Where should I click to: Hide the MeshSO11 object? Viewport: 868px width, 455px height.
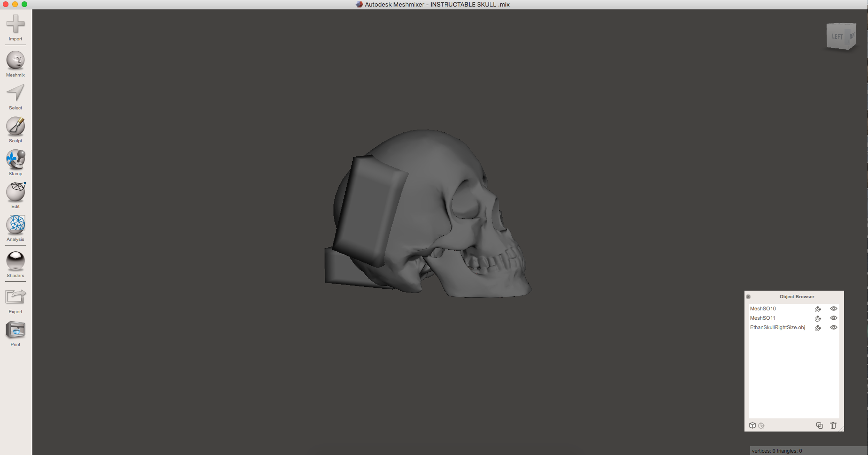coord(834,318)
